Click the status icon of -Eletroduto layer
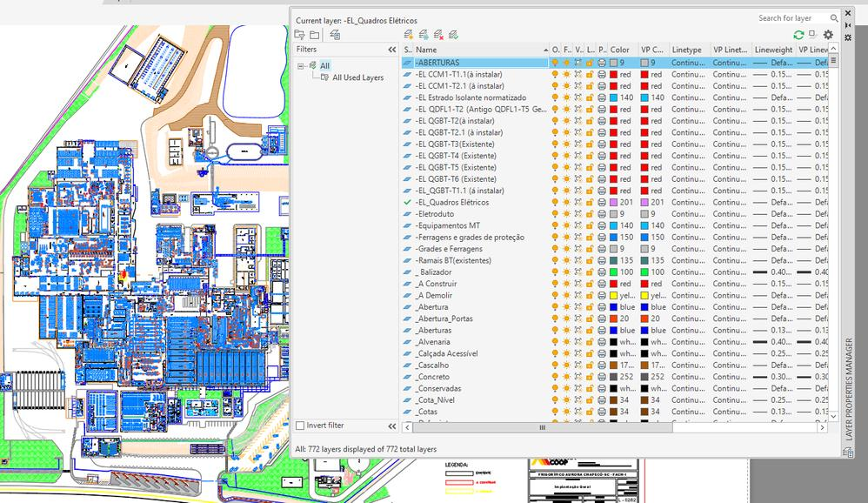 click(x=408, y=214)
